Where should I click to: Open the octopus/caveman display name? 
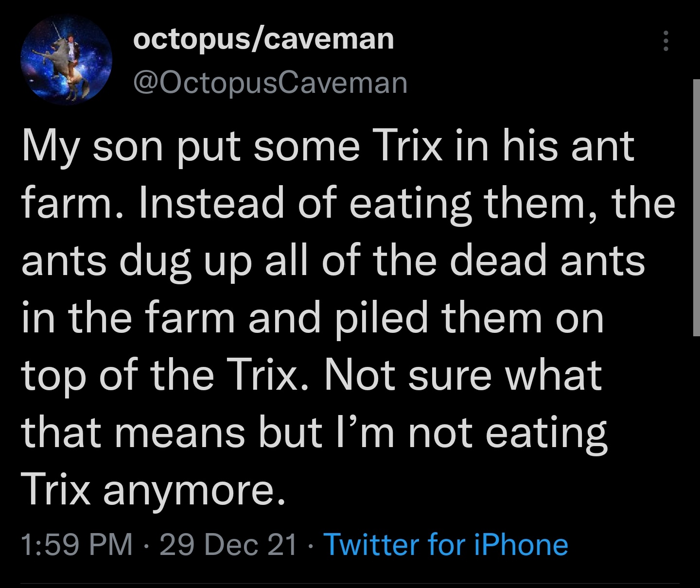pyautogui.click(x=263, y=39)
